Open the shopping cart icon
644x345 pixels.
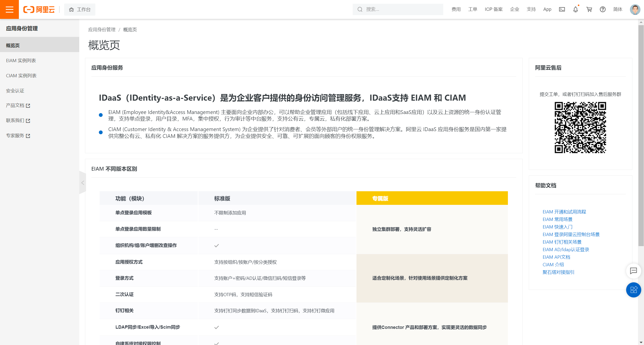tap(589, 9)
